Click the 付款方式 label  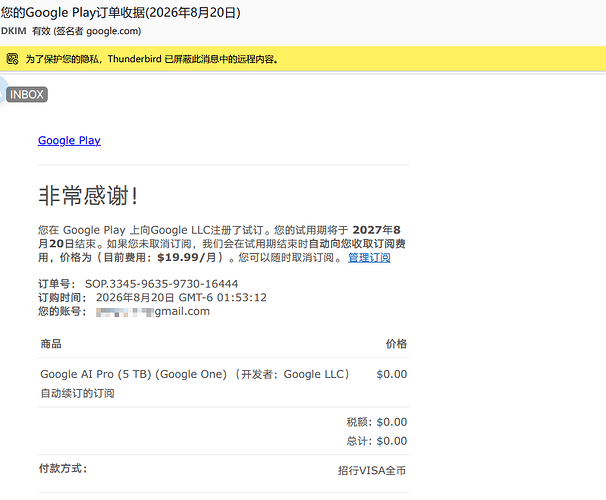pos(63,468)
